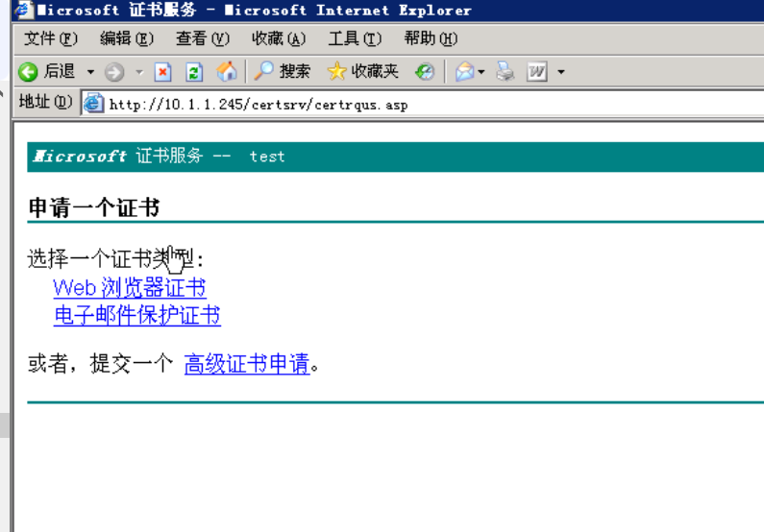Click the Stop loading icon
This screenshot has width=764, height=532.
pos(162,72)
